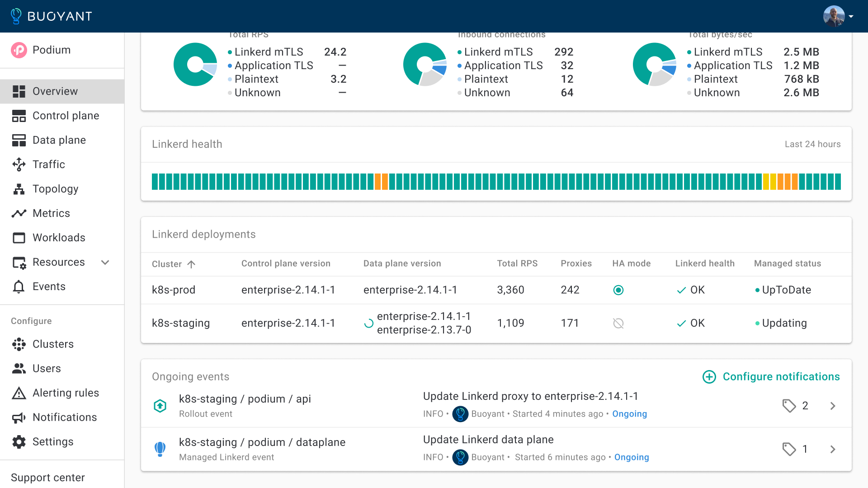Image resolution: width=868 pixels, height=488 pixels.
Task: Click the Notifications megaphone icon
Action: click(19, 418)
